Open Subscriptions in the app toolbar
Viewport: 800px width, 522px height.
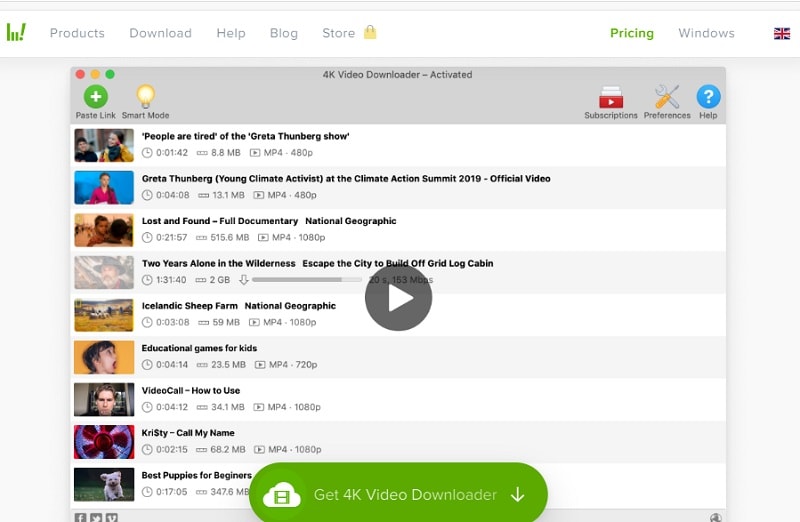coord(611,102)
